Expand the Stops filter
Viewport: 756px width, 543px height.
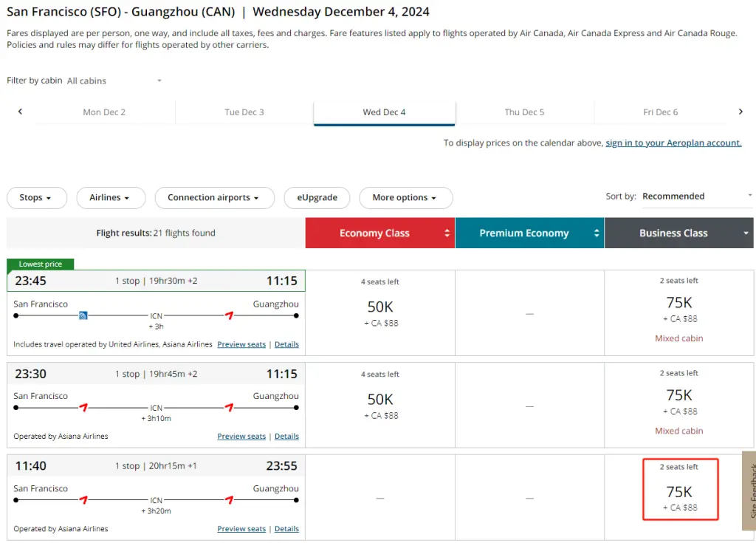36,198
